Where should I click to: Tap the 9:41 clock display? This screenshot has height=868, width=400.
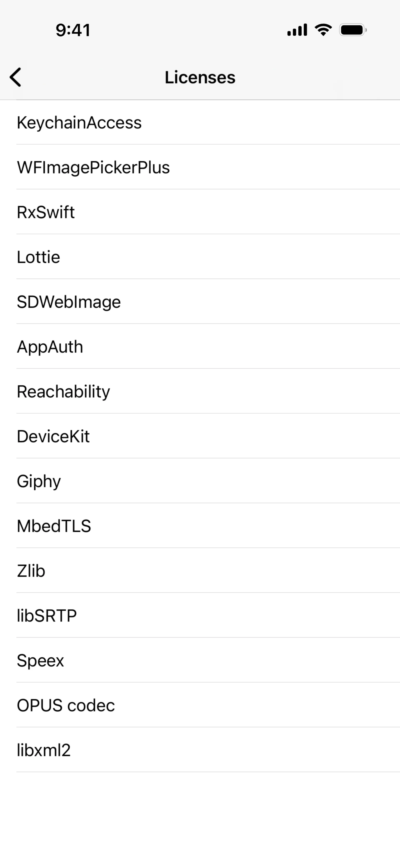coord(73,30)
